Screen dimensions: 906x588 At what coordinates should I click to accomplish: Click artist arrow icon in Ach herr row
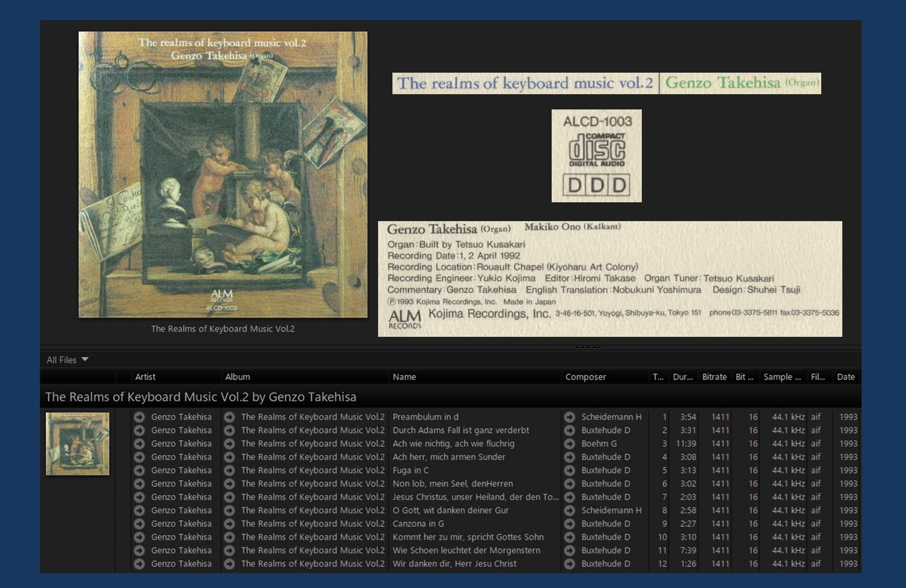coord(139,457)
